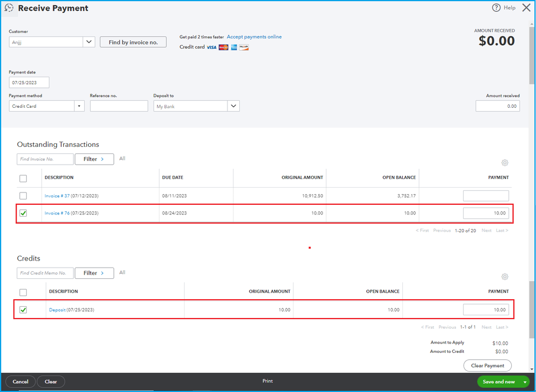The height and width of the screenshot is (392, 536).
Task: Click the 08/24/2023 due date cell
Action: [174, 213]
